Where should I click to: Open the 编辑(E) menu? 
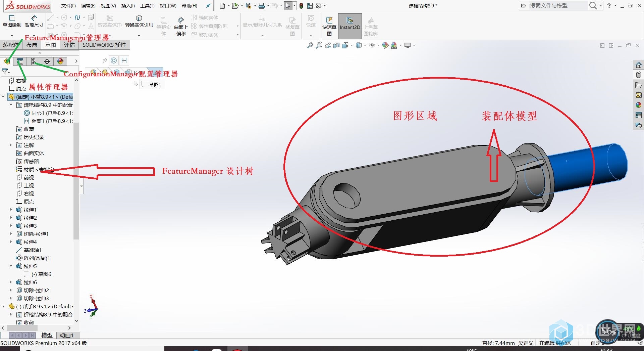88,6
